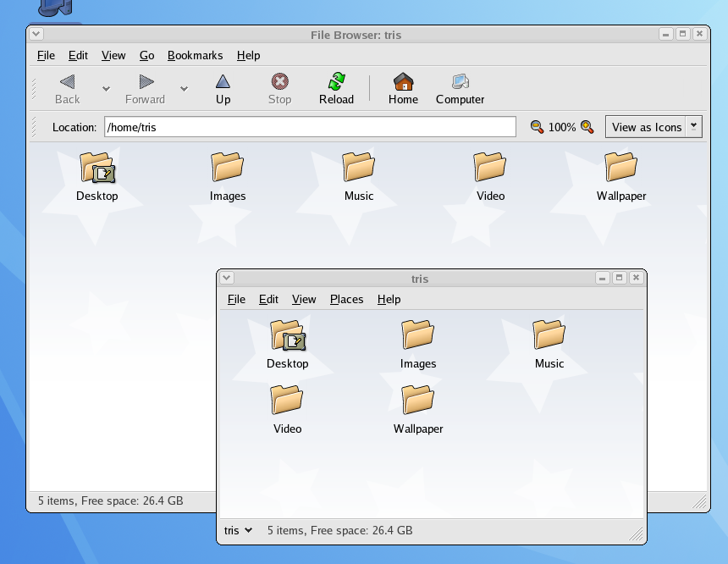Image resolution: width=728 pixels, height=564 pixels.
Task: Click File Browser status text '5 items, Free space: 26.4 GB'
Action: tap(111, 500)
